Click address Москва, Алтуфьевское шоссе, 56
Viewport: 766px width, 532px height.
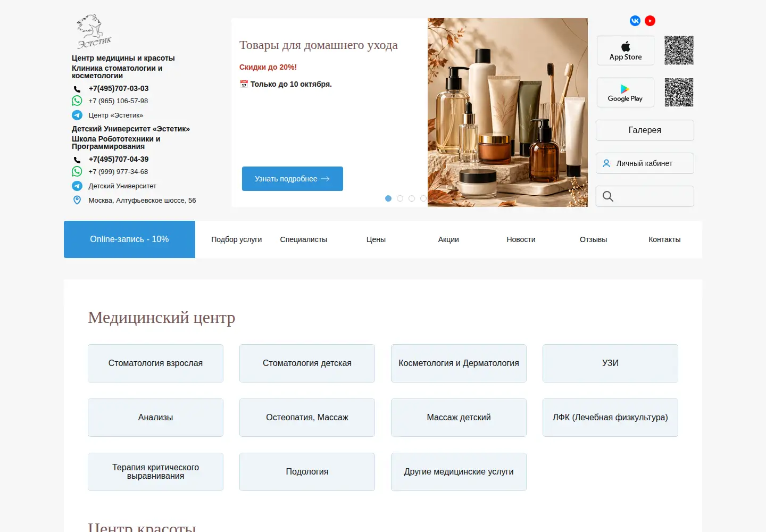pos(142,201)
